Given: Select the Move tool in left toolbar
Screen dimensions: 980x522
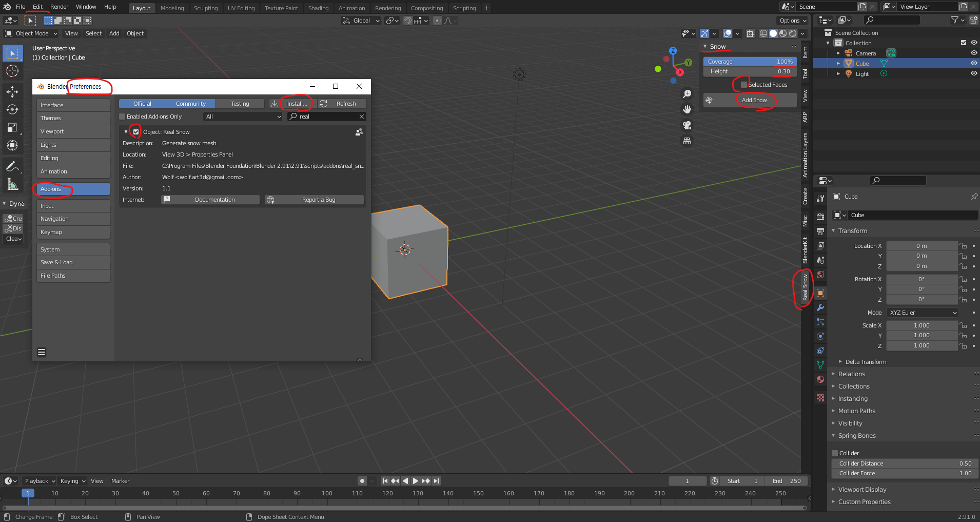Looking at the screenshot, I should pos(12,92).
